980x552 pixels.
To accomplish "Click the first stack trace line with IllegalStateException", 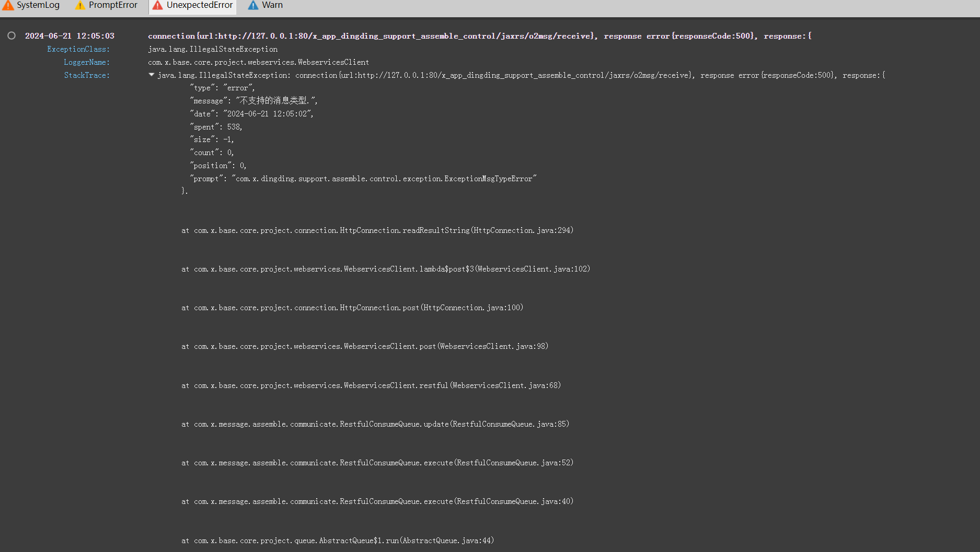I will (x=522, y=75).
